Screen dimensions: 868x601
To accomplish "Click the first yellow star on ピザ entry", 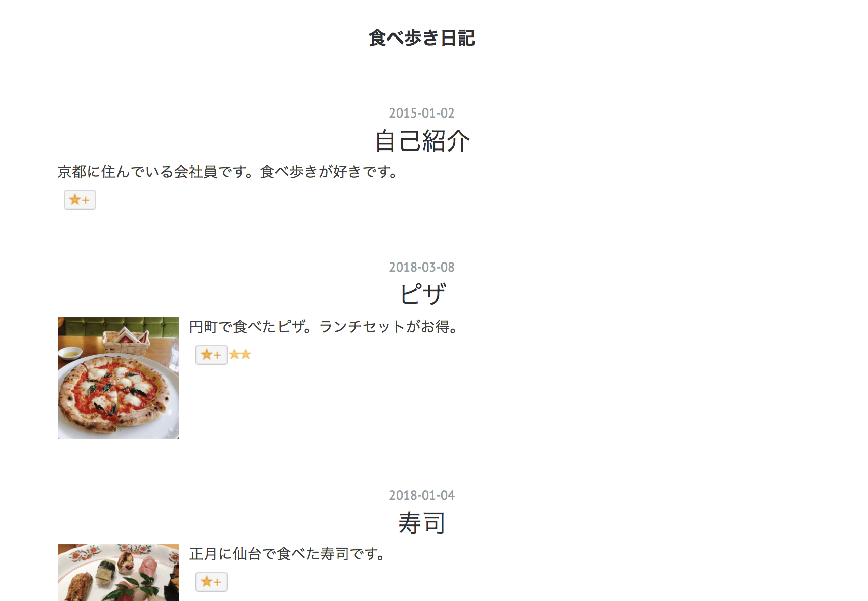I will [x=234, y=354].
